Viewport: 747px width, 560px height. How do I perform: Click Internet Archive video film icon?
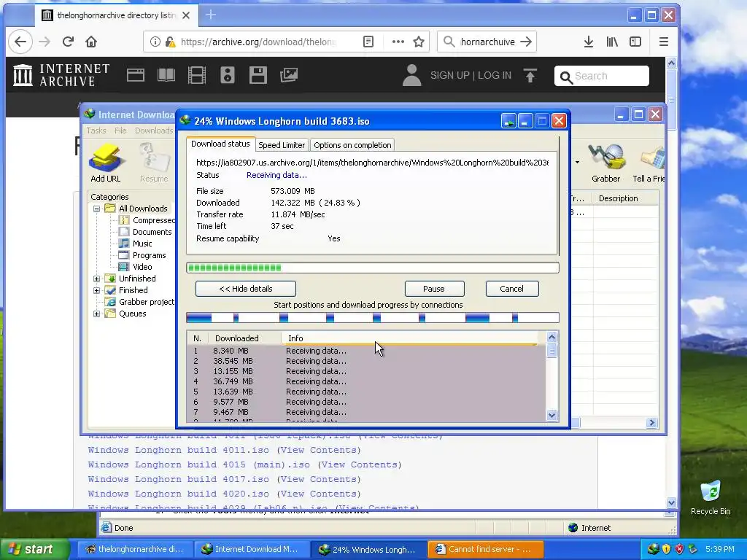coord(197,75)
